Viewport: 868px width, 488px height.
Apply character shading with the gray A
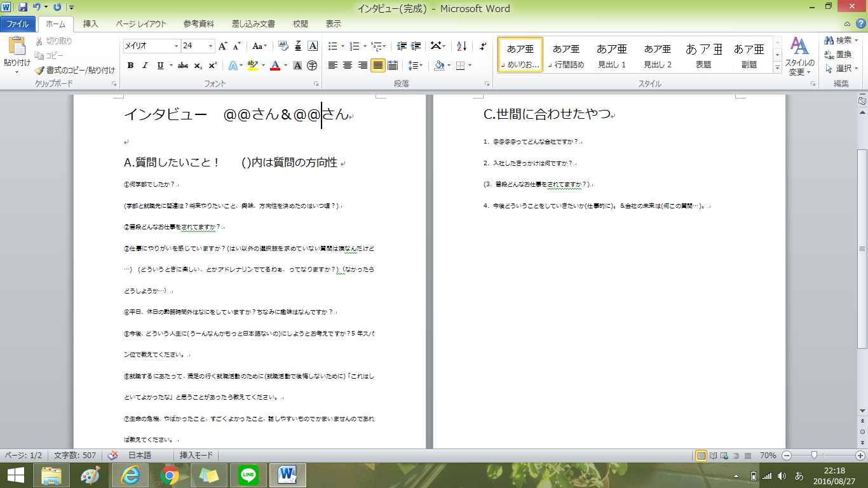click(297, 65)
